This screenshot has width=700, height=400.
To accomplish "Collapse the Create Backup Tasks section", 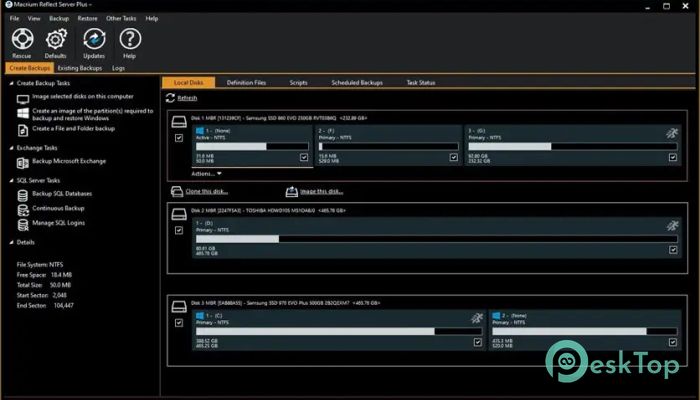I will [x=12, y=83].
